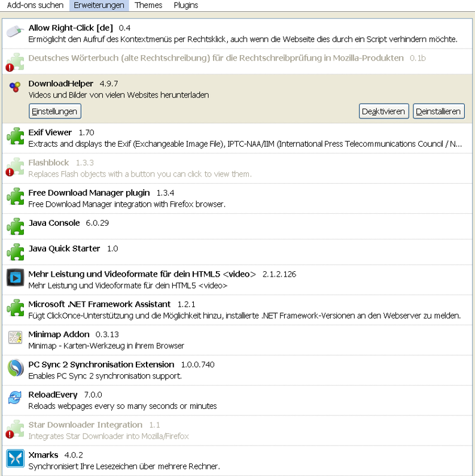Viewport: 475px width, 476px height.
Task: Switch to the Themes tab
Action: pyautogui.click(x=148, y=5)
